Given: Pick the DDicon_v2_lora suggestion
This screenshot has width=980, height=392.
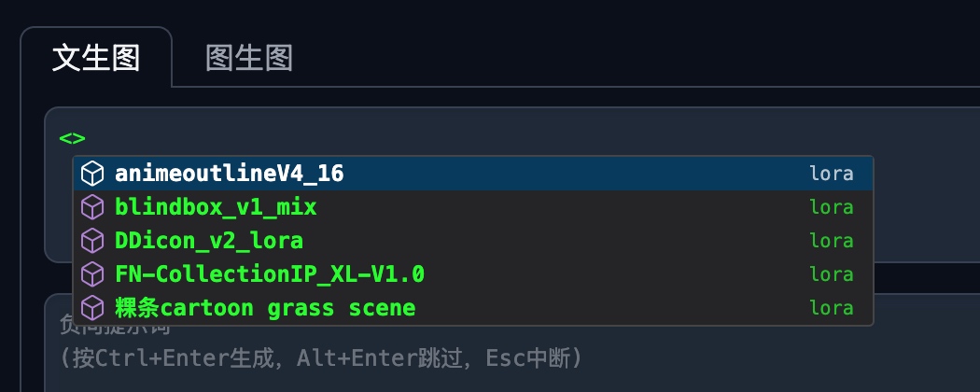Looking at the screenshot, I should 209,241.
